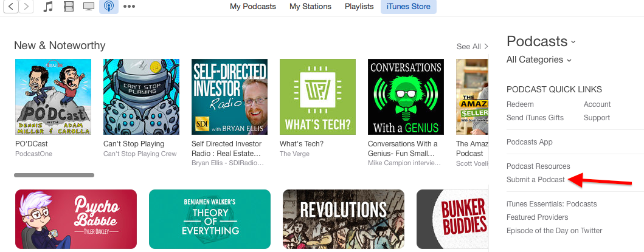The height and width of the screenshot is (252, 644).
Task: Open the My Stations tab
Action: click(310, 7)
